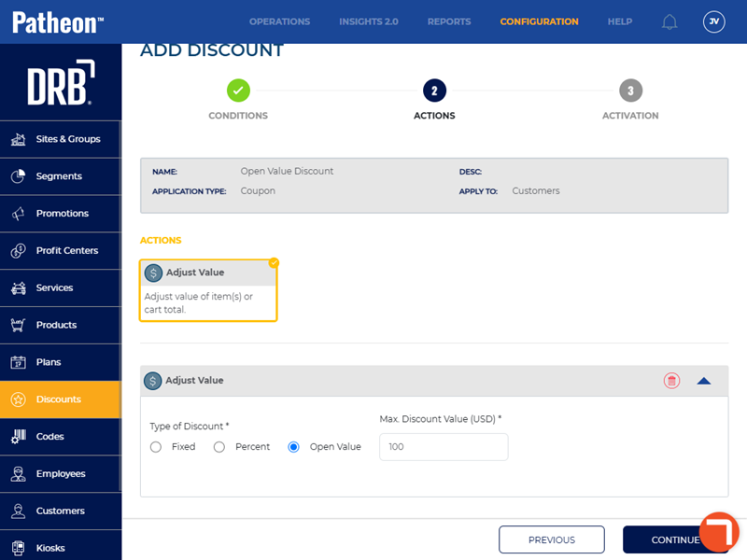Image resolution: width=747 pixels, height=560 pixels.
Task: Click the 'Customers' apply-to value
Action: click(536, 190)
